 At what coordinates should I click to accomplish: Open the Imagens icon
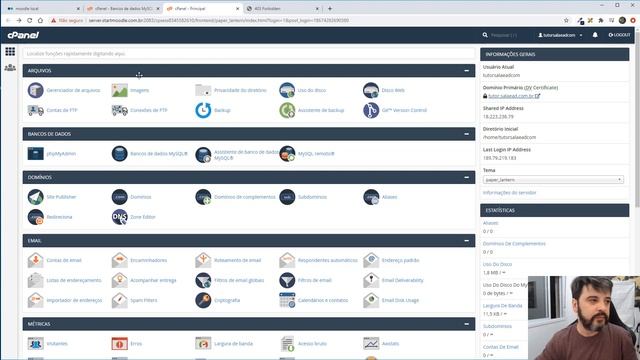(120, 90)
